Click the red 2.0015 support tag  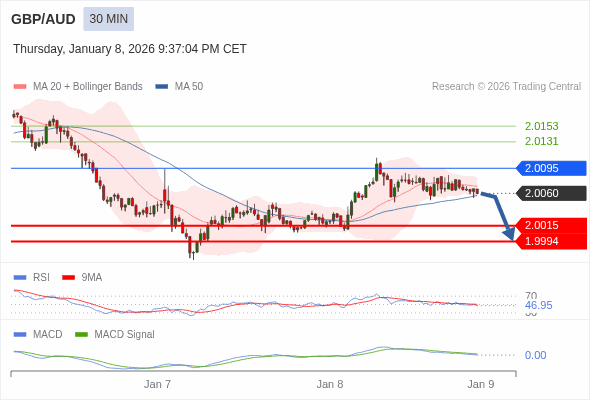pyautogui.click(x=551, y=225)
